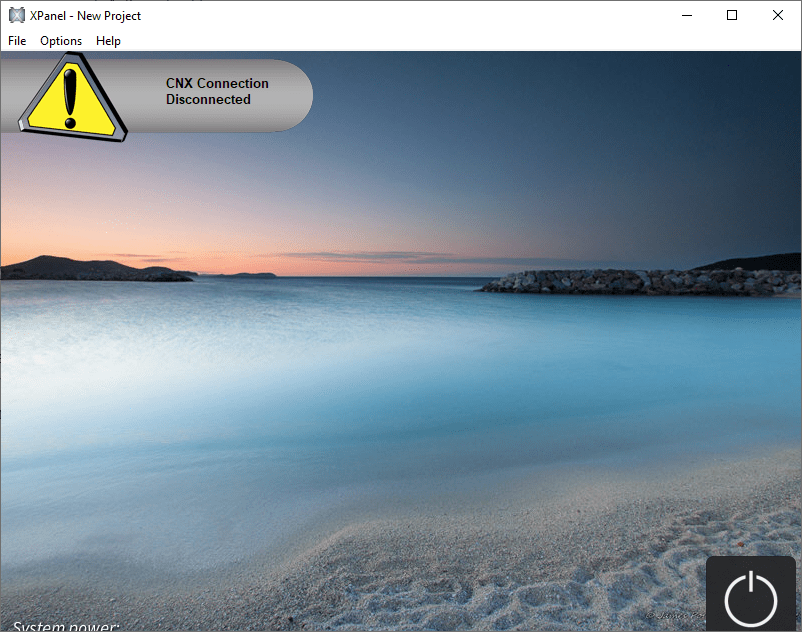The height and width of the screenshot is (632, 802).
Task: Minimize the XPanel window
Action: [x=686, y=15]
